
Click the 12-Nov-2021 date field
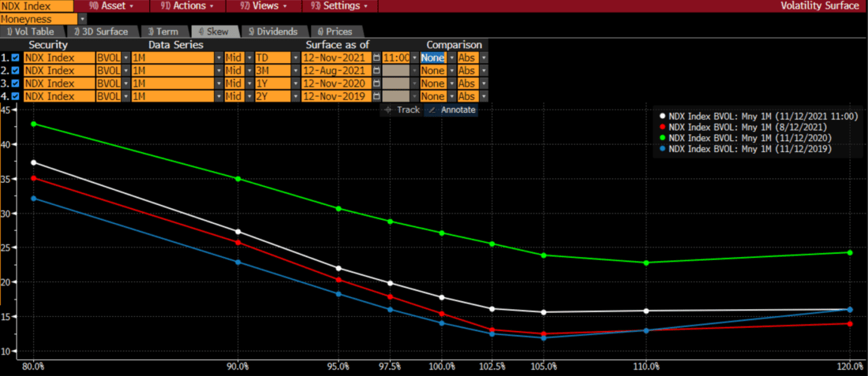(337, 58)
